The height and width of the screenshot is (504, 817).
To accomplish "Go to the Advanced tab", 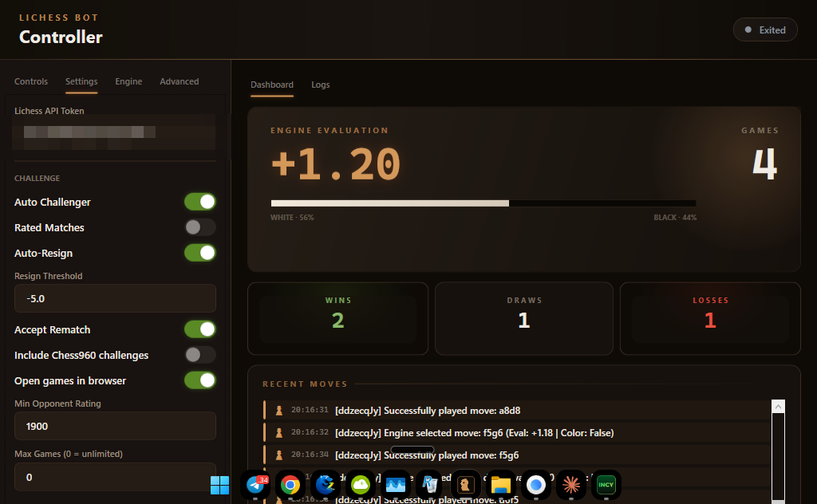I will click(x=179, y=81).
